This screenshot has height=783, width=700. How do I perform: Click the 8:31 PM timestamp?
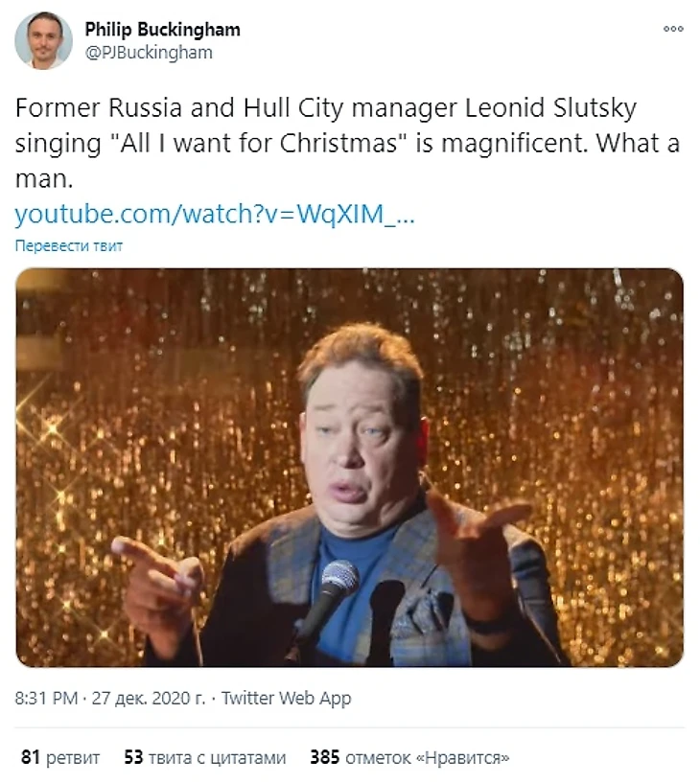(x=46, y=698)
